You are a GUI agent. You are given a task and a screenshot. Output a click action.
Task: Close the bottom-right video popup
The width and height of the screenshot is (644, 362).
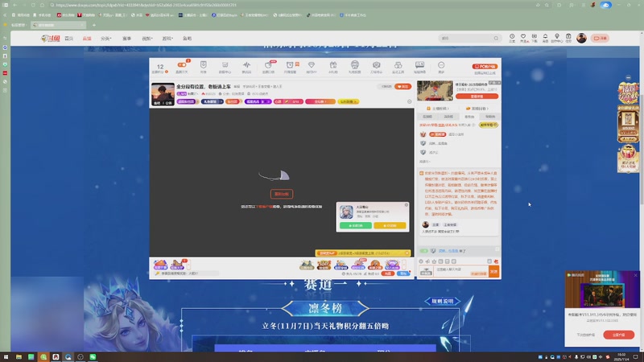635,275
